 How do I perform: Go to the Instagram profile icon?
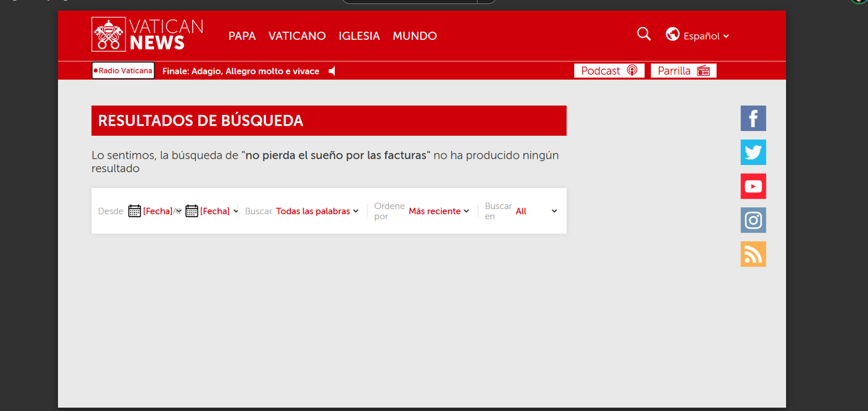[753, 220]
